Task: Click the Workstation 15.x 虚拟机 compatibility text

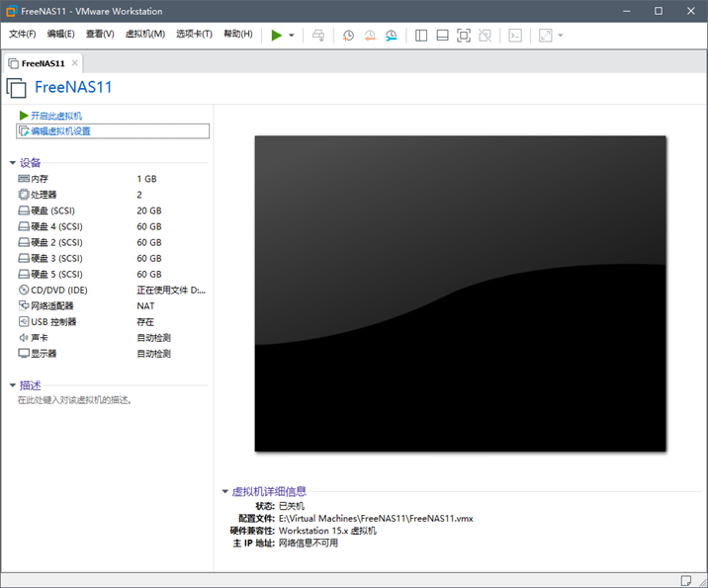Action: 327,531
